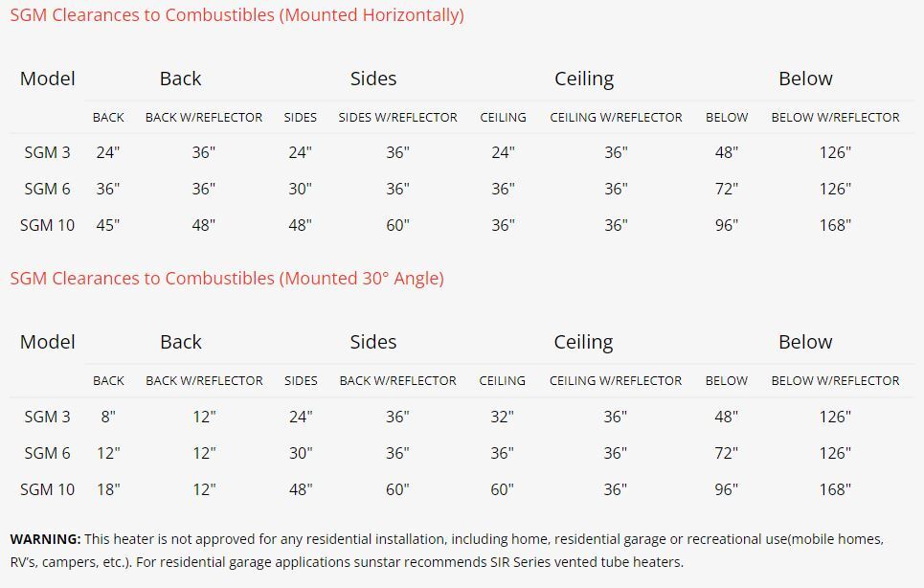Click the 72" below clearance for horizontal SGM 6
This screenshot has width=924, height=588.
click(x=727, y=189)
